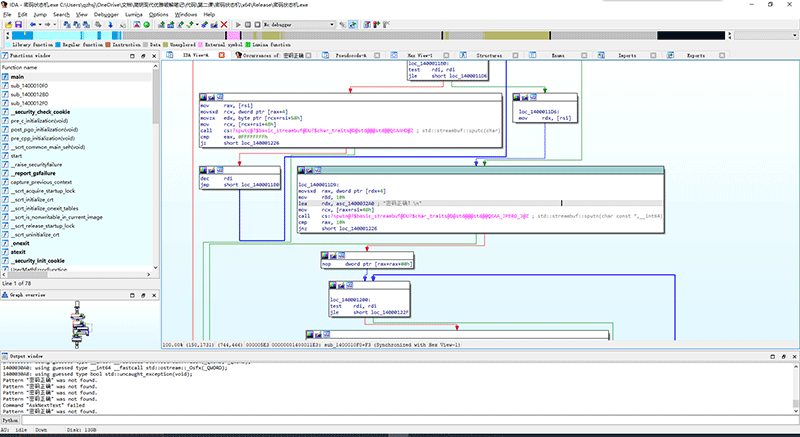Click the Open file folder icon
The image size is (800, 437).
coord(8,24)
